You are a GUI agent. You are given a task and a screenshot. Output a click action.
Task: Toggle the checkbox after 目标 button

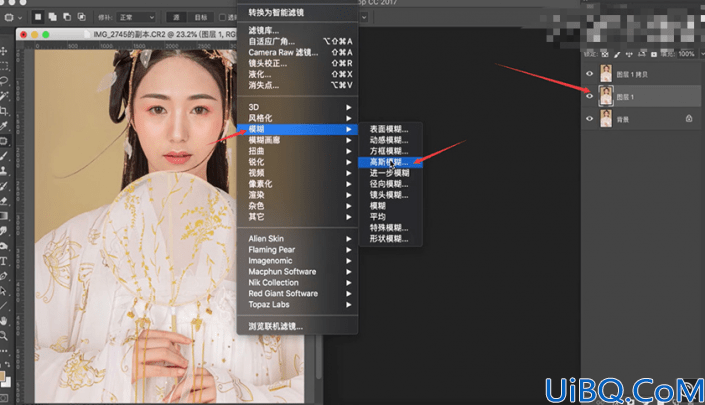222,17
